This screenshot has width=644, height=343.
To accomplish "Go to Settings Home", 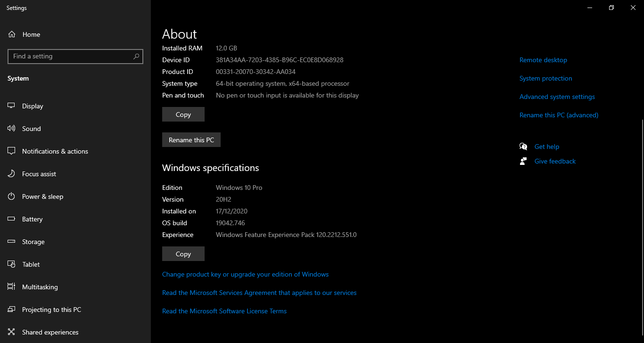I will [75, 34].
